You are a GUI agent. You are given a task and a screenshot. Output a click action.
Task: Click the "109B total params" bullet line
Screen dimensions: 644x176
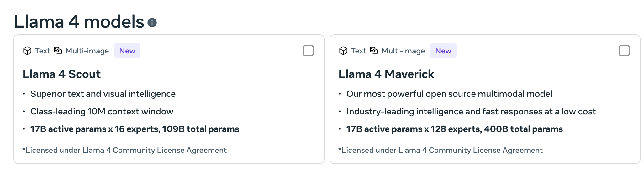135,129
